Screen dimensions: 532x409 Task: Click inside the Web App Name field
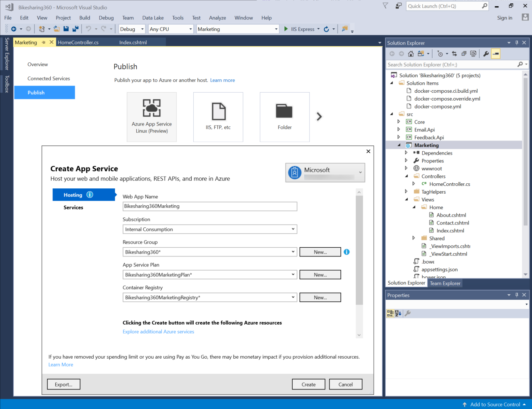209,206
